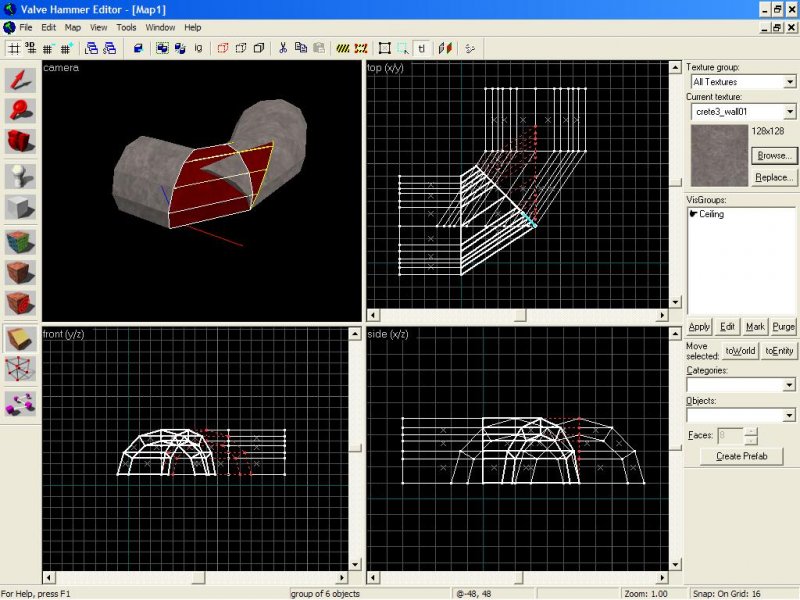This screenshot has width=800, height=600.
Task: Expand the Categories combo box
Action: point(789,385)
